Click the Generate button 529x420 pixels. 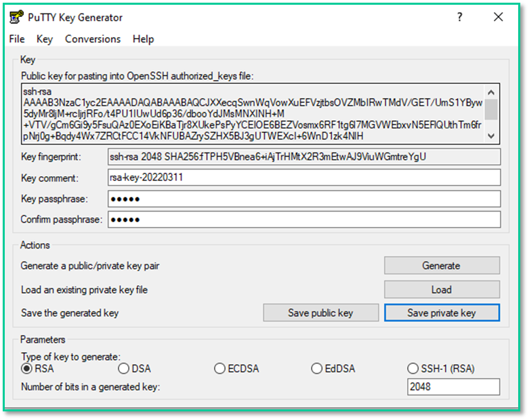442,266
